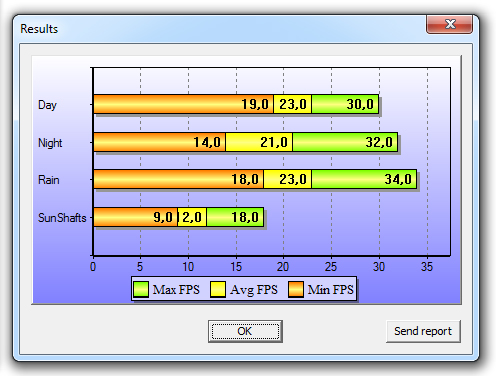Click axis tick label 20

(x=283, y=267)
